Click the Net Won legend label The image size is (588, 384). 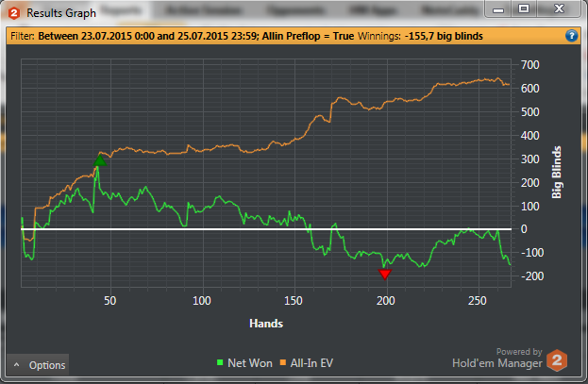[x=250, y=363]
